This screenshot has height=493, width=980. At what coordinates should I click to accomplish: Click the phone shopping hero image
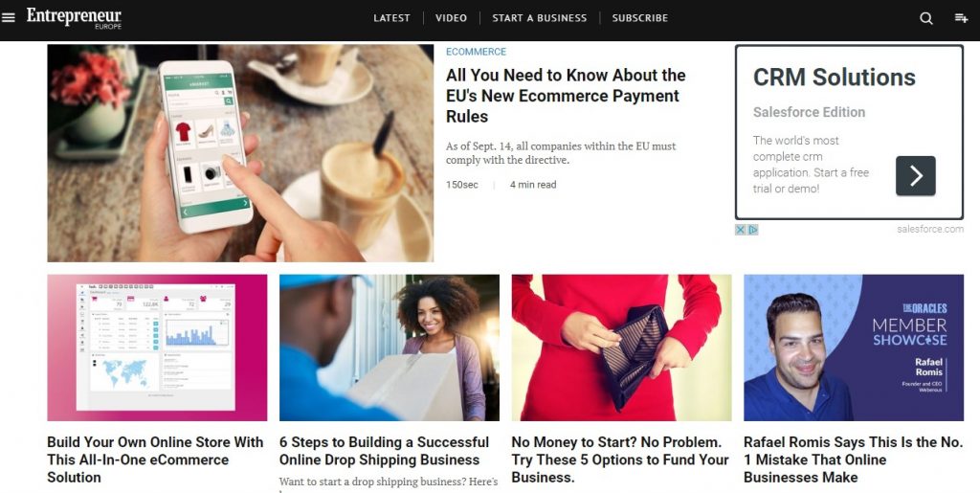pyautogui.click(x=240, y=153)
